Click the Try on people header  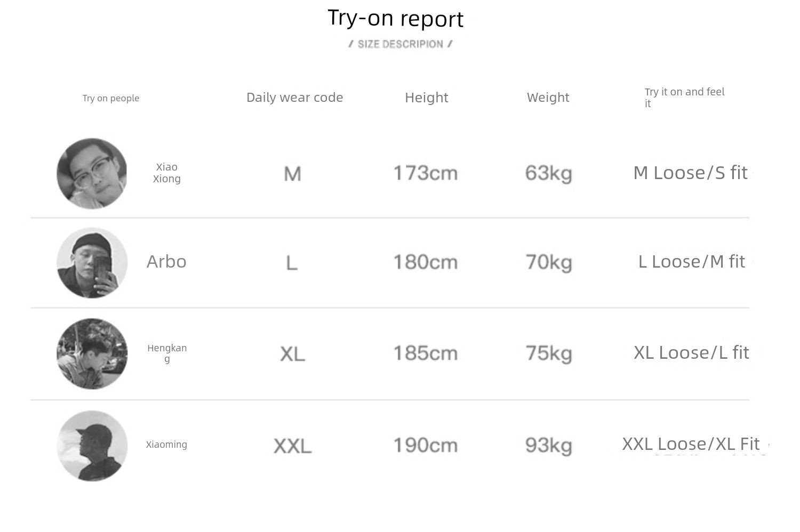click(x=111, y=98)
